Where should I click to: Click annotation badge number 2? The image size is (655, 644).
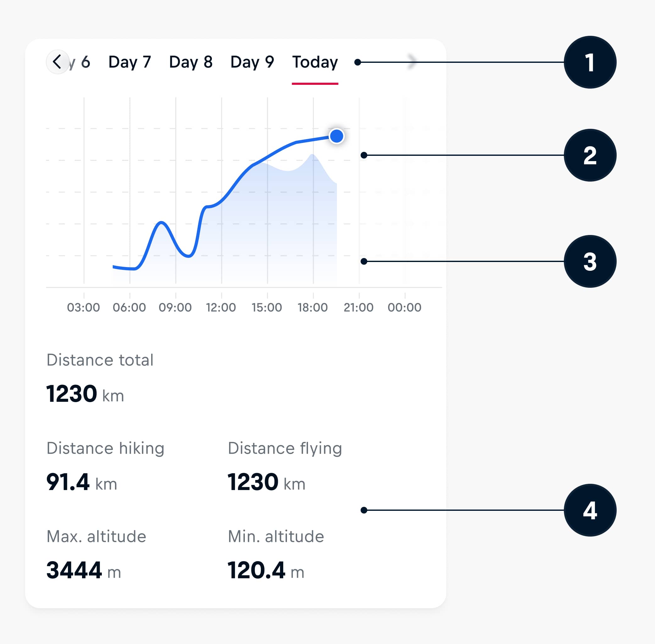[590, 156]
